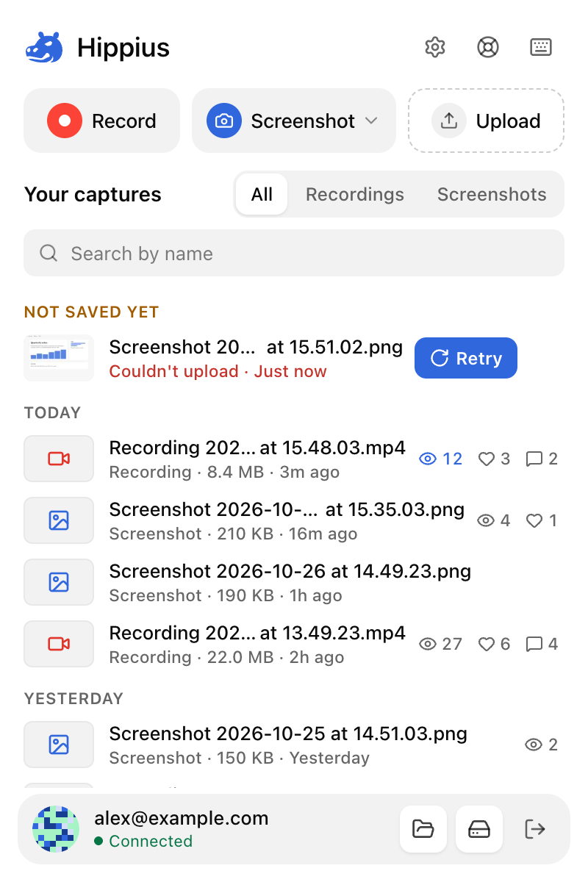
Task: Click the Connected status indicator
Action: pos(143,841)
